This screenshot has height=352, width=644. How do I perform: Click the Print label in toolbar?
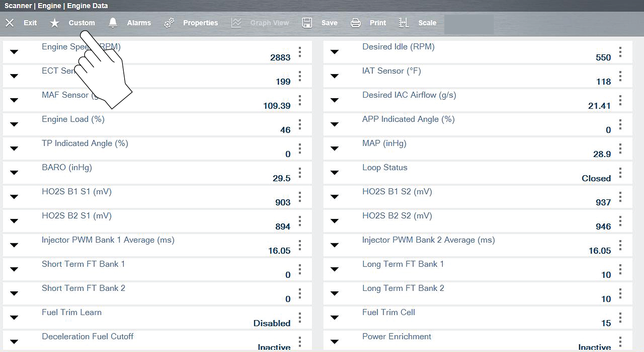click(378, 23)
